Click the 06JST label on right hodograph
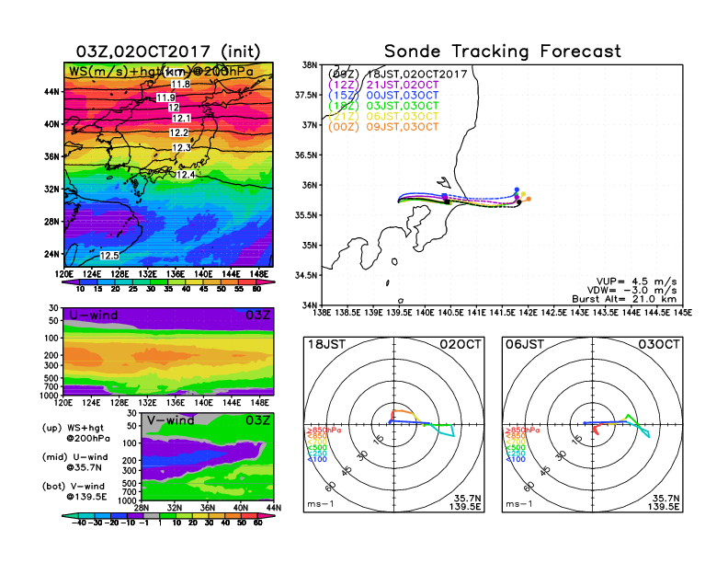728x563 pixels. click(525, 345)
